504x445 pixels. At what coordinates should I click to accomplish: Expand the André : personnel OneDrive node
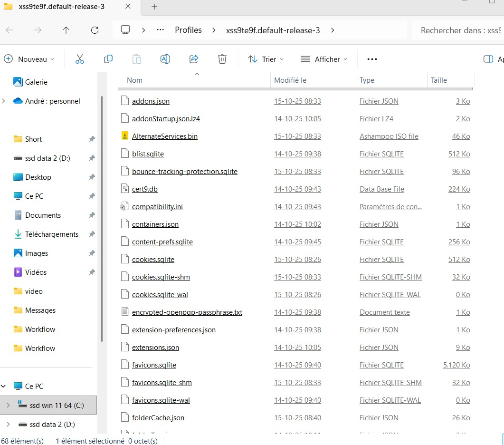pos(4,101)
